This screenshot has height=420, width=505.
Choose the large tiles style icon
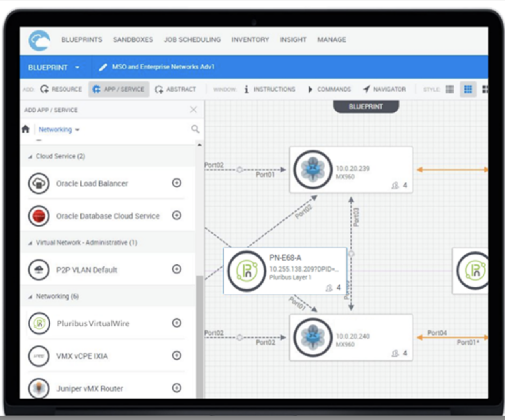pos(485,89)
